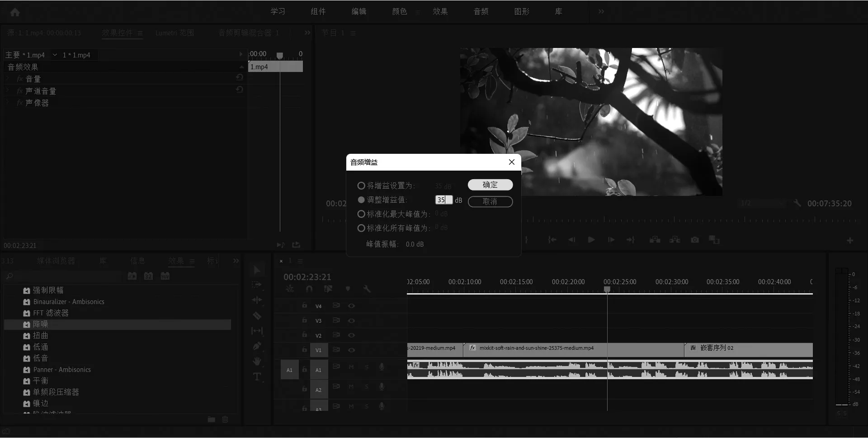Screen dimensions: 868x438
Task: Click the new custom bin folder icon in Effects
Action: [211, 419]
